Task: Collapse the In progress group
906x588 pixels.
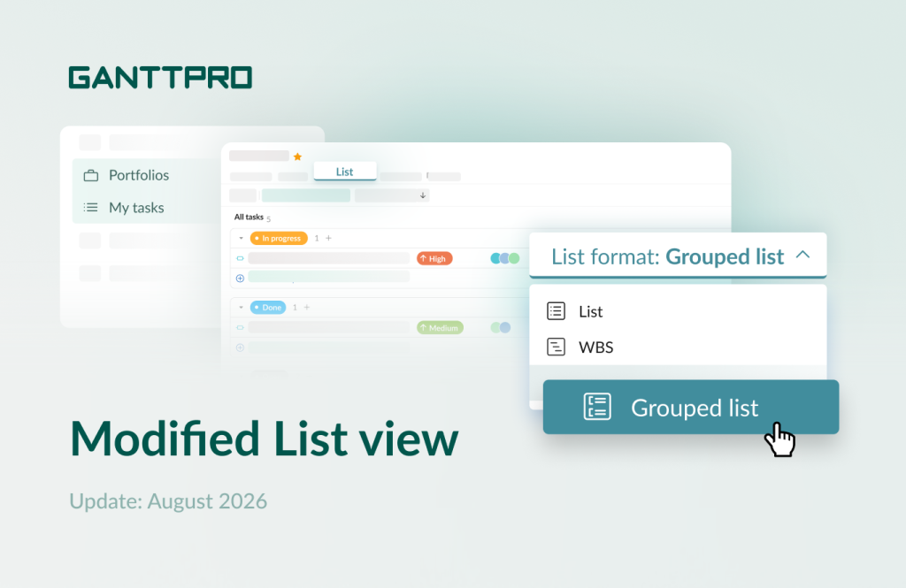Action: point(241,238)
